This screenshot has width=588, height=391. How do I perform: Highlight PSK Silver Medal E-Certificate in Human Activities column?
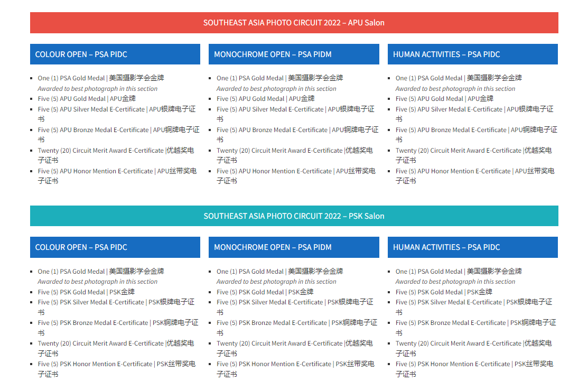[x=474, y=307]
